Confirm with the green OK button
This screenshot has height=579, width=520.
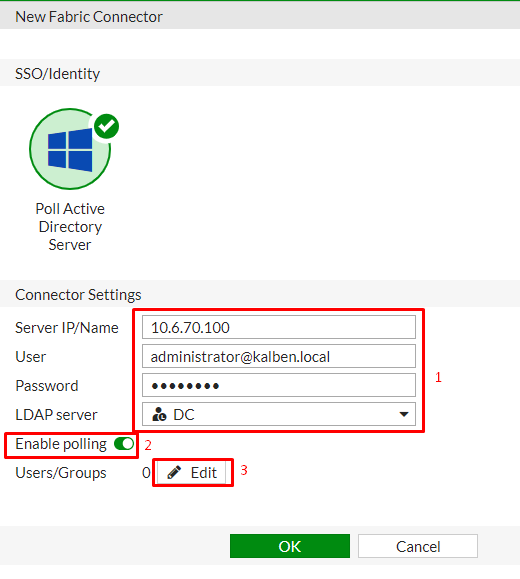(x=290, y=546)
